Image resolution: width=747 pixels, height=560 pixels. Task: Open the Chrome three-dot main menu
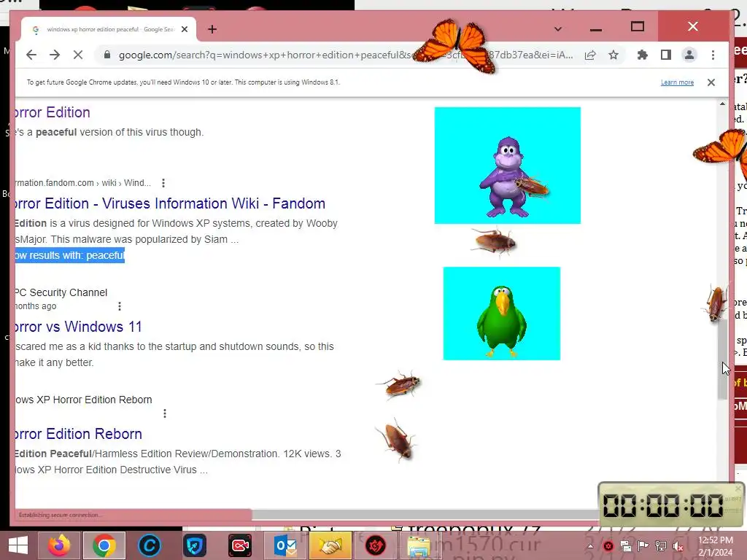tap(713, 55)
